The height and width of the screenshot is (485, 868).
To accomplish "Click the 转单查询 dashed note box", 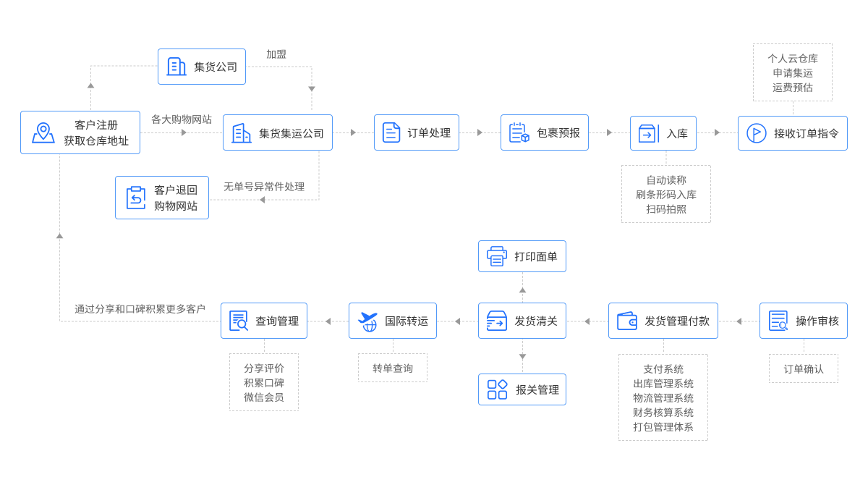I will (393, 368).
